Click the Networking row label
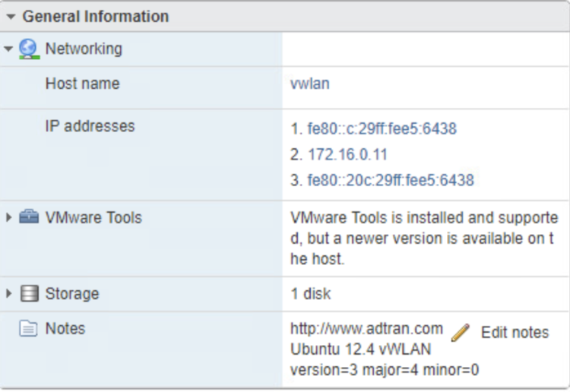570x392 pixels. [84, 49]
